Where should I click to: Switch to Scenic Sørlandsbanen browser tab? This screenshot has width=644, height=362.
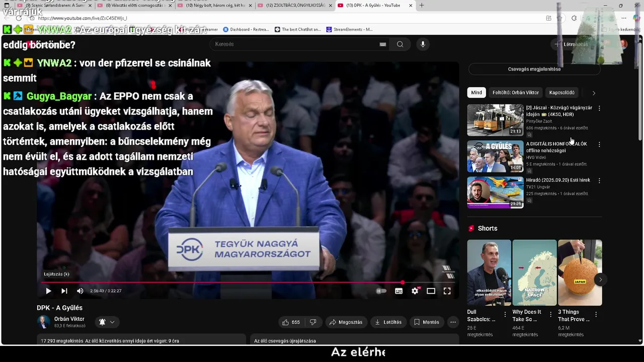tap(54, 6)
